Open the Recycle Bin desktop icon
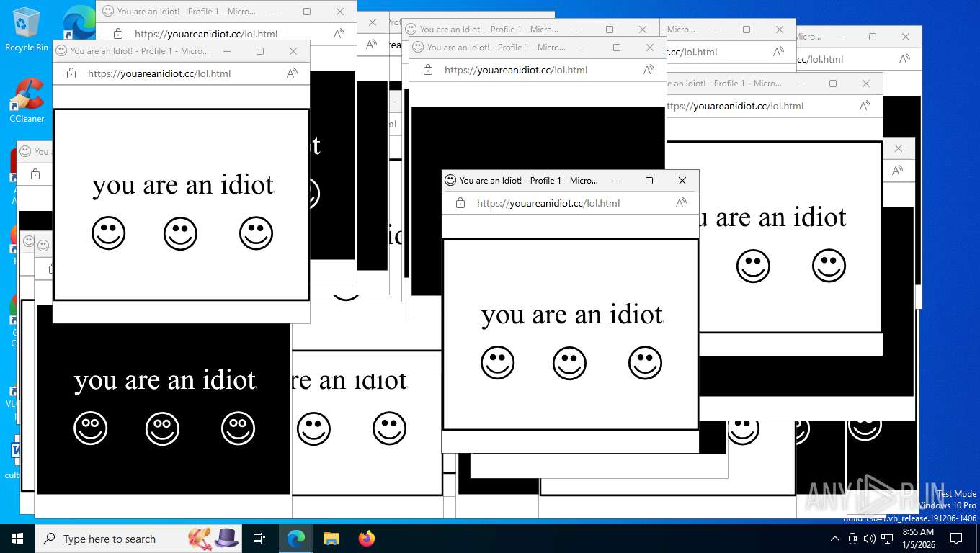Viewport: 980px width, 553px height. (26, 30)
